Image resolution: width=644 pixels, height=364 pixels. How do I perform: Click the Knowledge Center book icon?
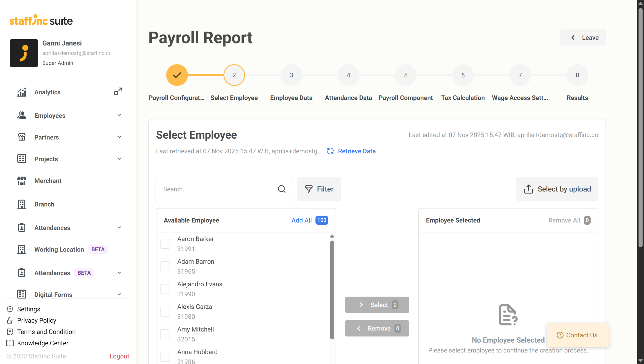[10, 343]
